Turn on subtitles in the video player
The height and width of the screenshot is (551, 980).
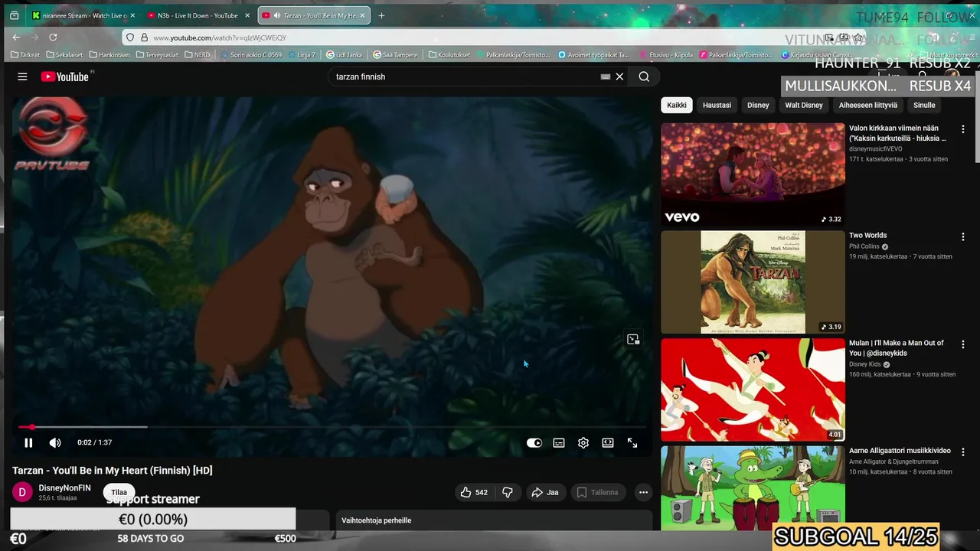coord(559,442)
